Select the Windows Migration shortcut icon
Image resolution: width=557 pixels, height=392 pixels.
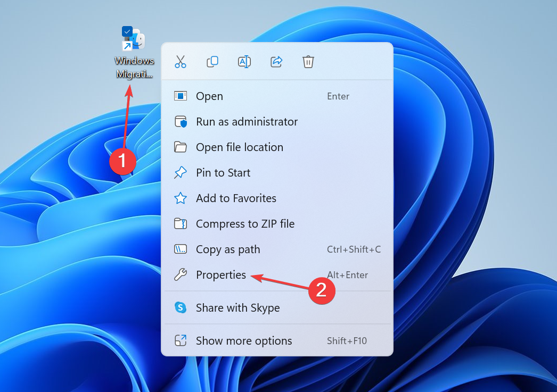pos(134,39)
